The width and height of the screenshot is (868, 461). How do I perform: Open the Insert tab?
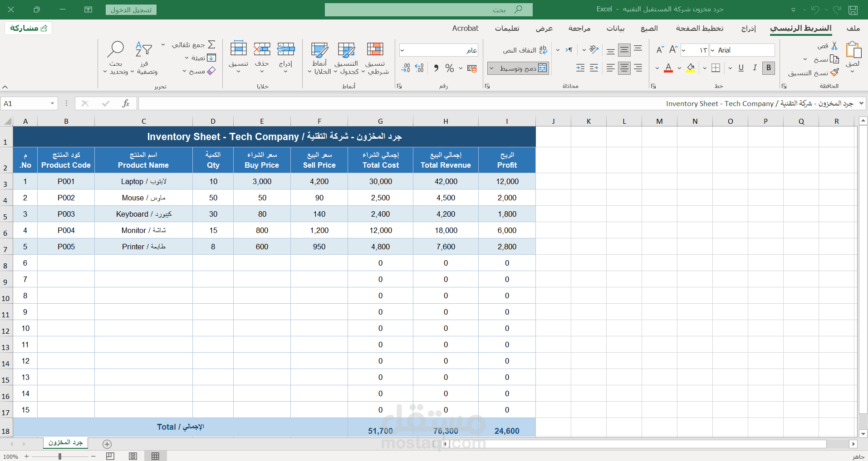coord(749,28)
